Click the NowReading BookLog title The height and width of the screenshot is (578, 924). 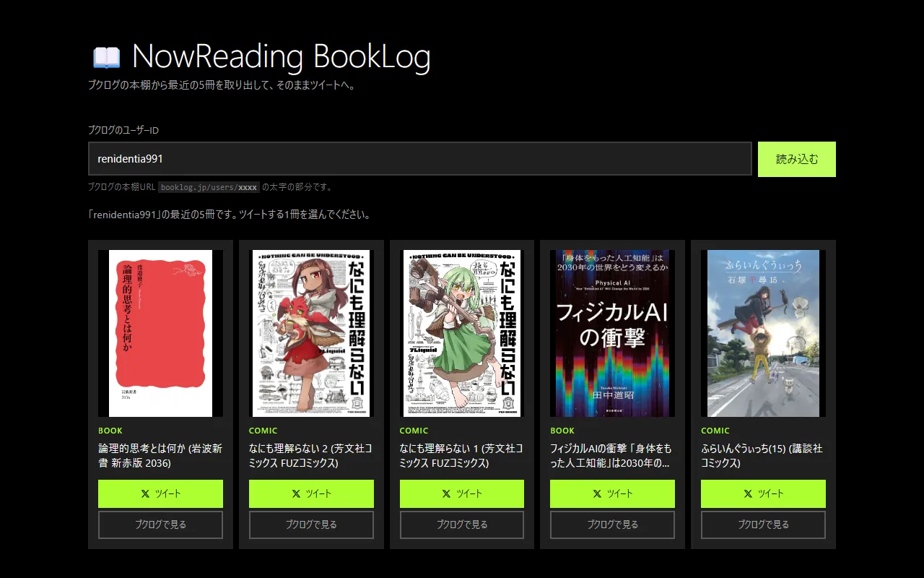[x=282, y=56]
